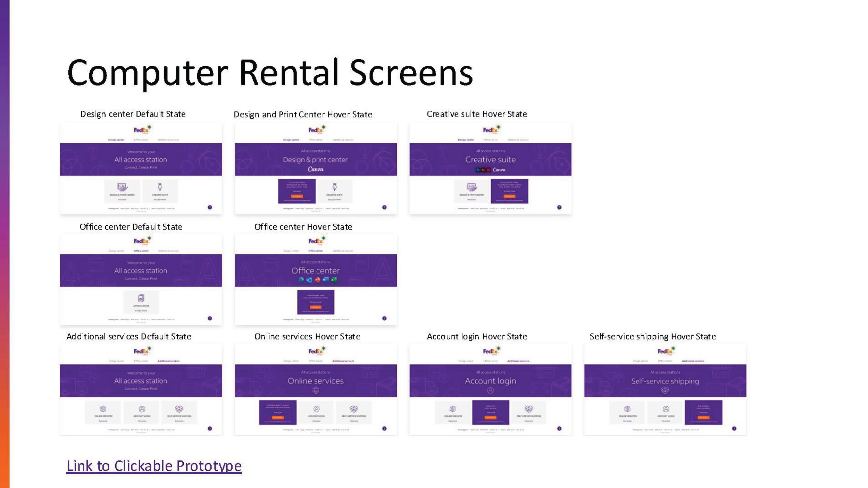Select Design center tab in Design center Default State
This screenshot has width=868, height=488.
116,140
